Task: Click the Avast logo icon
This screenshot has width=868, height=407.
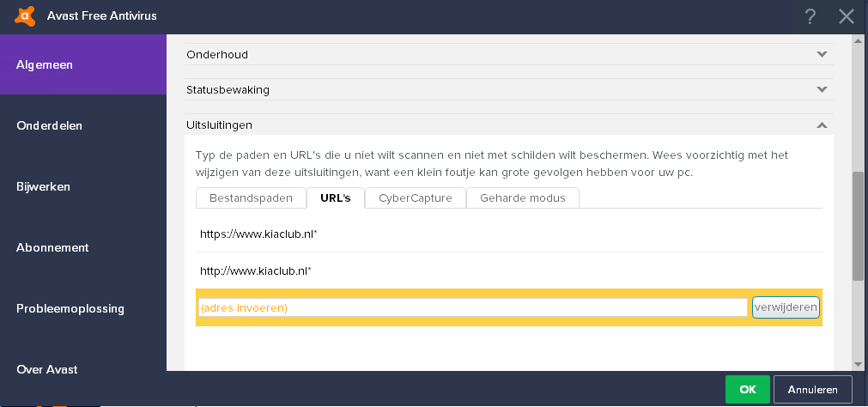Action: point(24,16)
